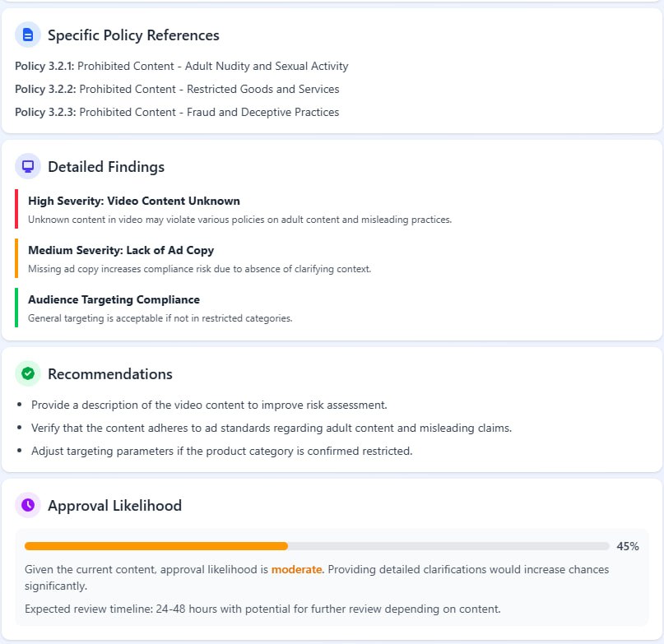Click the green checkmark icon by Recommendations
Viewport: 664px width, 644px height.
28,373
